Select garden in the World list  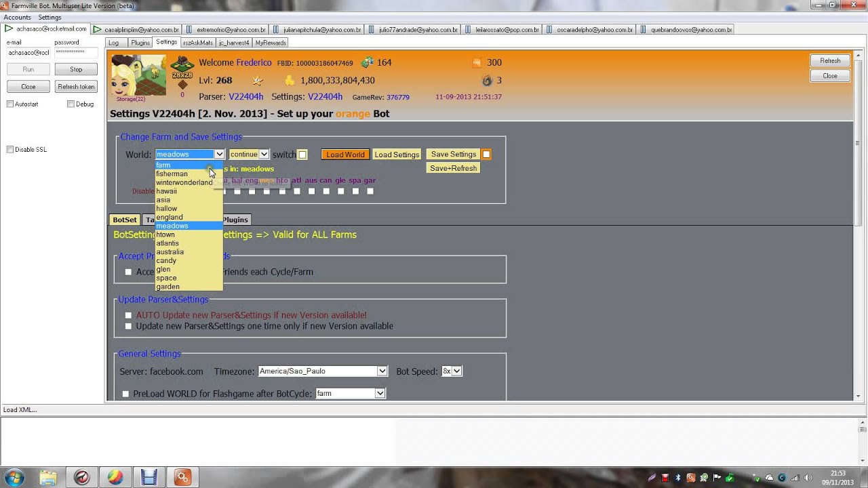pyautogui.click(x=189, y=287)
